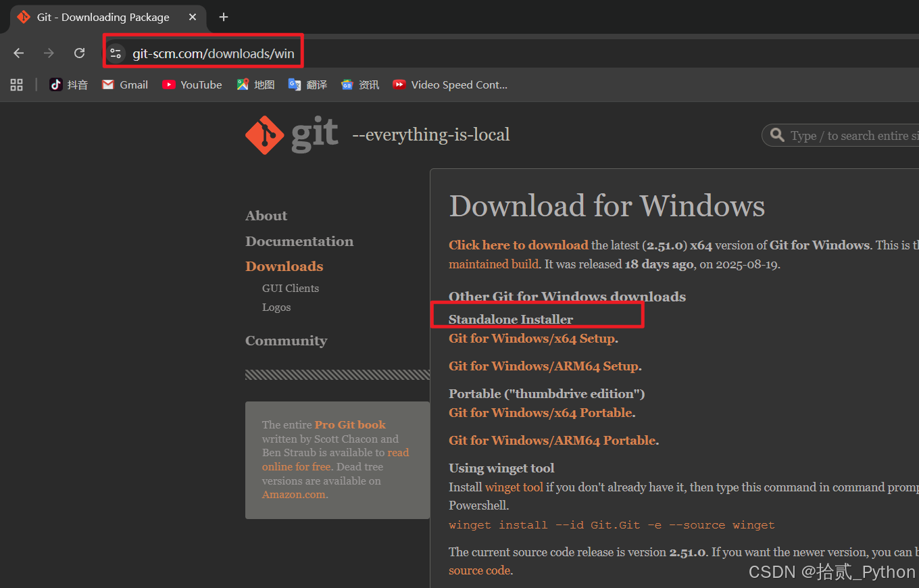Go to About in sidebar
Image resolution: width=919 pixels, height=588 pixels.
[x=266, y=216]
